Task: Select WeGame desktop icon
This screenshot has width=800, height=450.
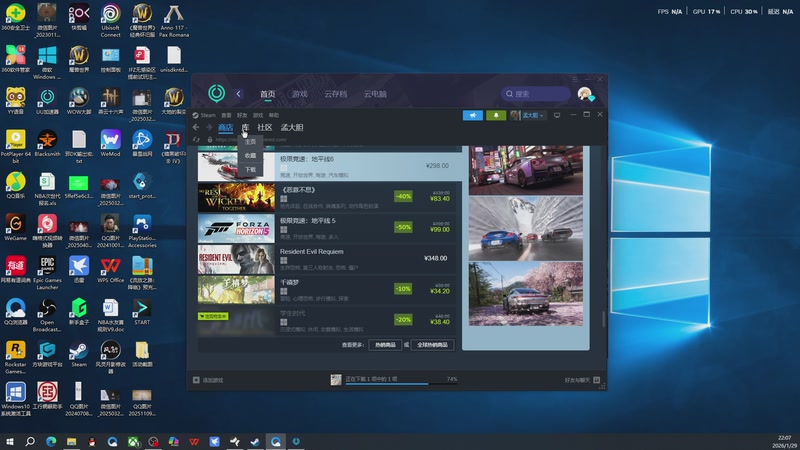Action: coord(15,228)
